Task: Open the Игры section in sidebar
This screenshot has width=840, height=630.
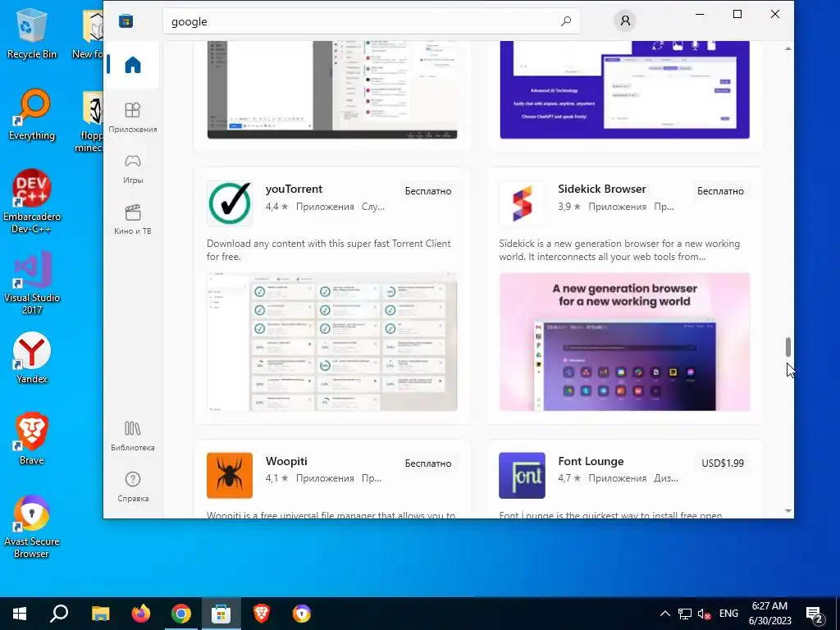Action: pyautogui.click(x=132, y=169)
